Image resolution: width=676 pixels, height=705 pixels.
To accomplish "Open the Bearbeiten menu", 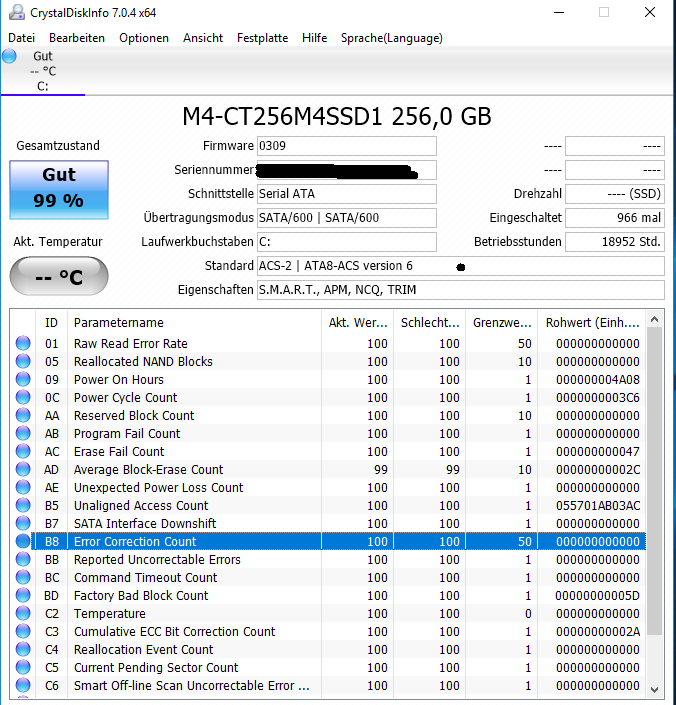I will coord(77,38).
